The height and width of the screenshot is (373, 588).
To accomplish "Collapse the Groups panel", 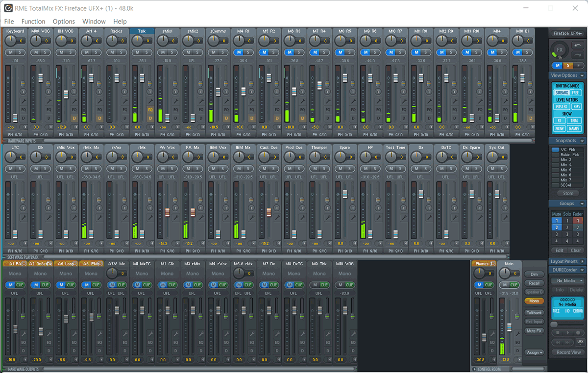I will 582,203.
